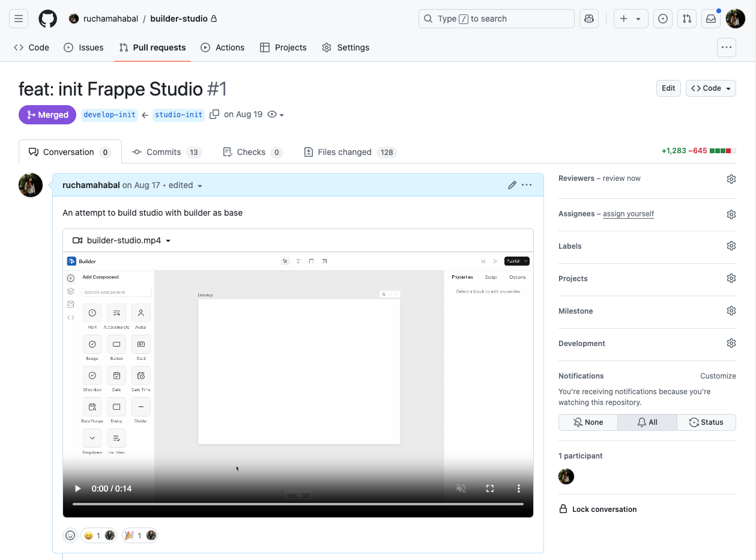Open participant avatar in sidebar
This screenshot has height=560, width=756.
566,476
